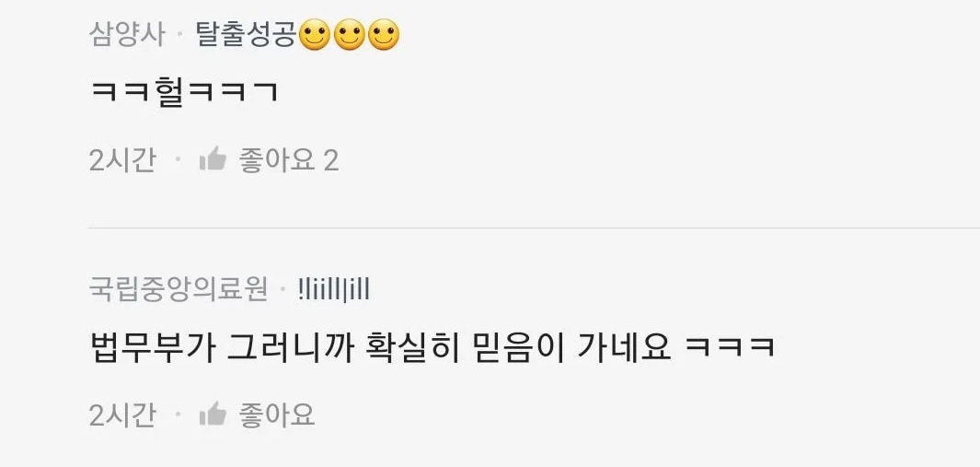The width and height of the screenshot is (980, 467).
Task: Click the 2시간 timestamp on 국립중앙의료원 comment
Action: click(x=122, y=415)
